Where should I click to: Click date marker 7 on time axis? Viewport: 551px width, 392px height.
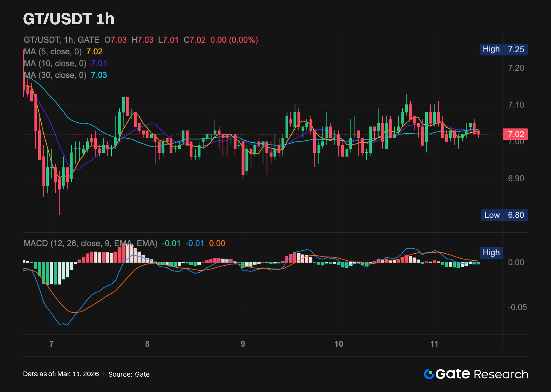click(51, 344)
